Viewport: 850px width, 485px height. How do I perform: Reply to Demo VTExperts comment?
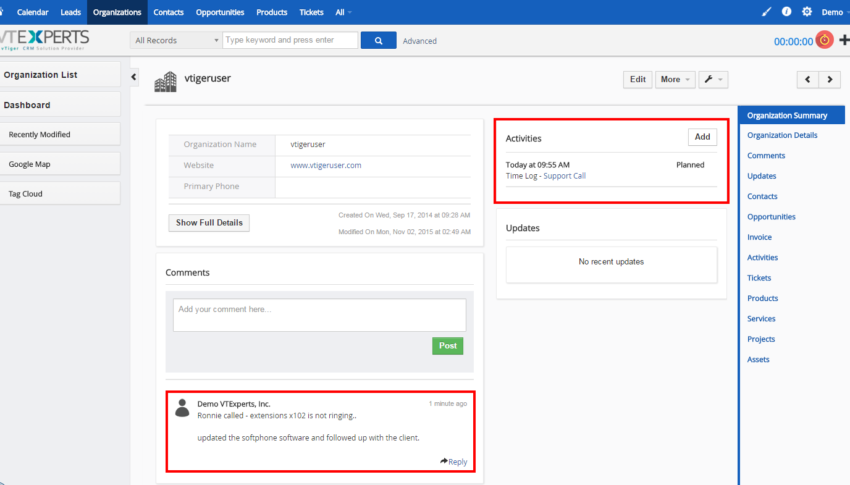click(454, 462)
